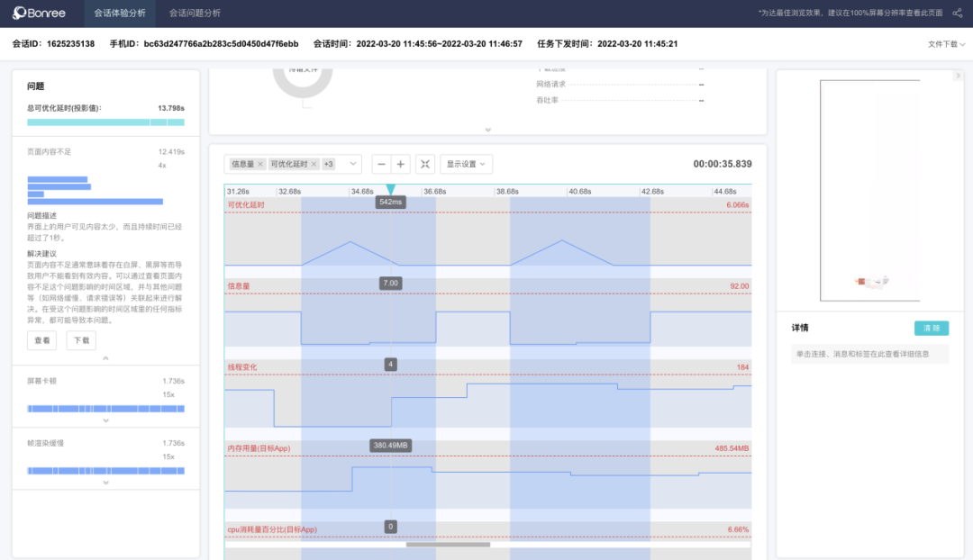Click the Bonree logo
The image size is (973, 560).
[39, 14]
